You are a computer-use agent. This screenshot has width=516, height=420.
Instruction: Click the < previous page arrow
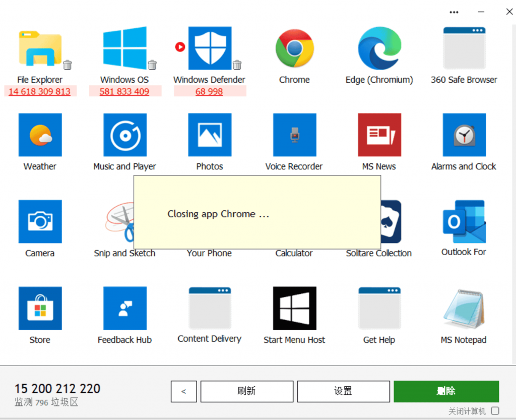[x=183, y=391]
